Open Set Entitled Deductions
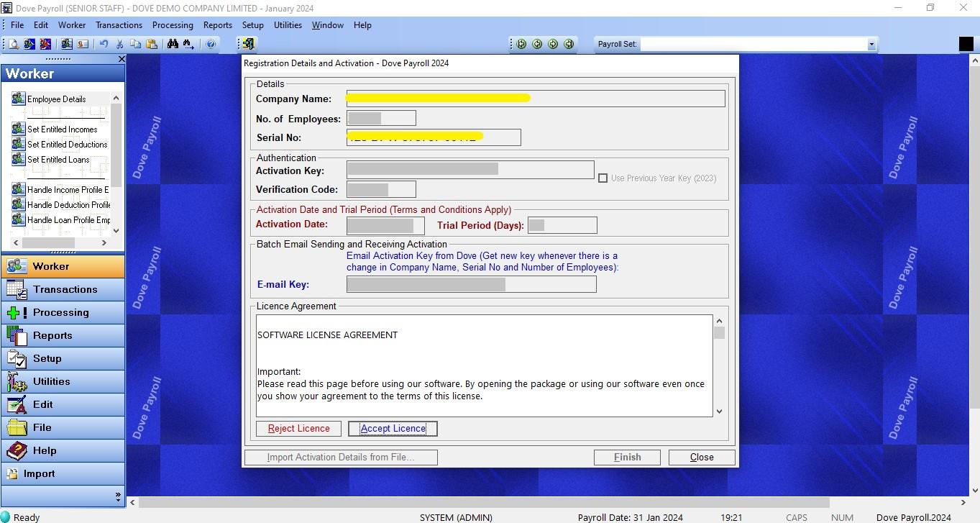Image resolution: width=980 pixels, height=523 pixels. point(60,144)
